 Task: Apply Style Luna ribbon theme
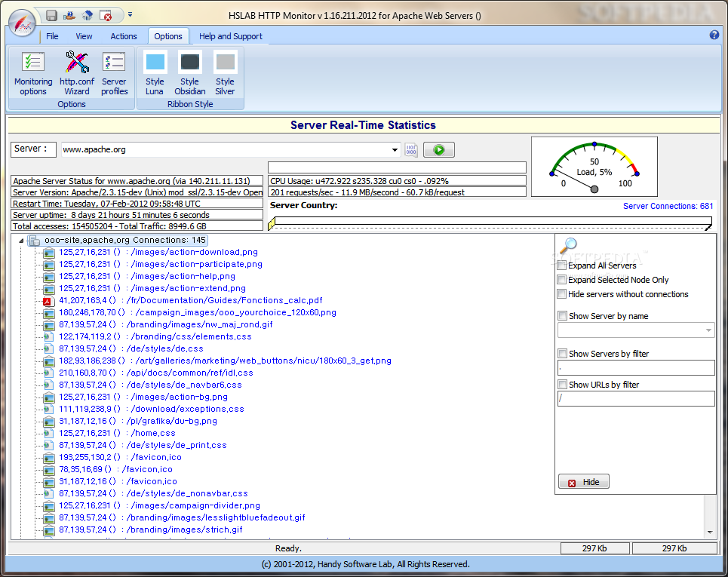155,73
